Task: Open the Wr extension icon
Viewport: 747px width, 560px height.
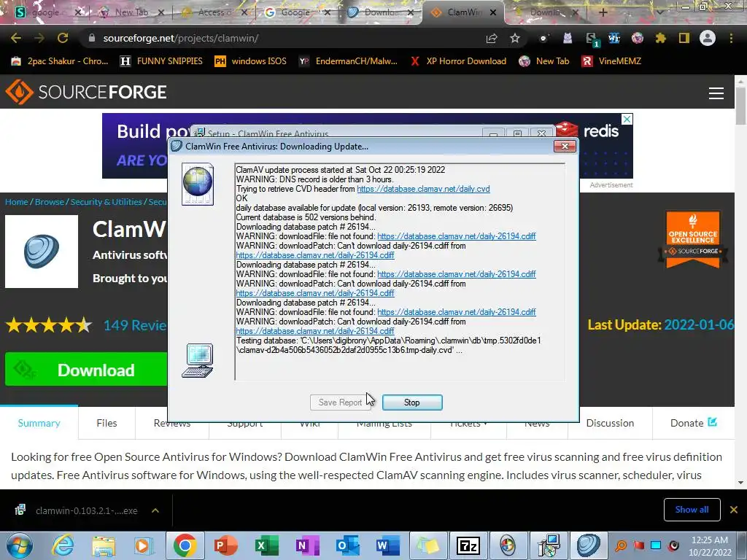Action: pyautogui.click(x=614, y=38)
